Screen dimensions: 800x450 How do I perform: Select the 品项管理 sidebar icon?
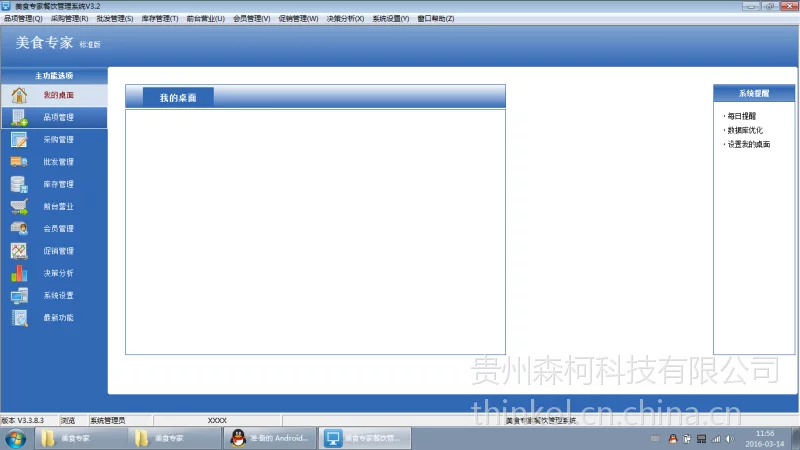pyautogui.click(x=19, y=117)
